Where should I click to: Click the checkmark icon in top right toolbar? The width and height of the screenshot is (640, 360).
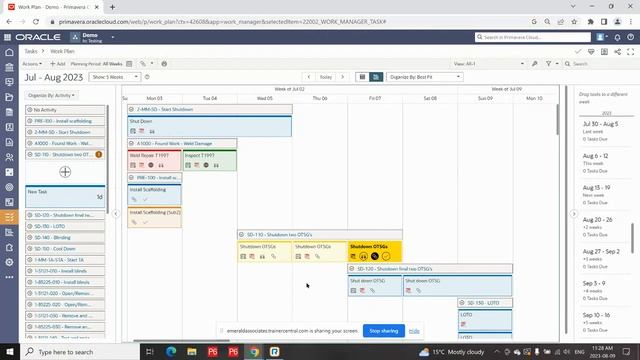(578, 51)
